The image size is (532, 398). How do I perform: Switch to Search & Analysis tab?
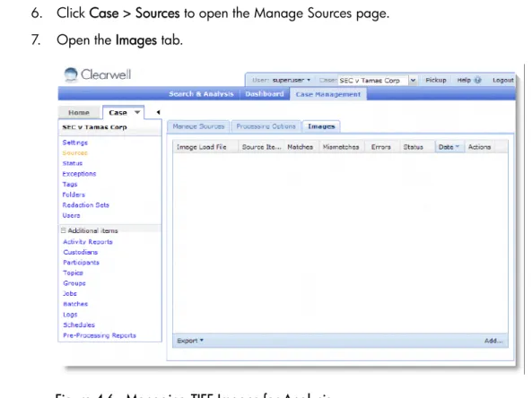[x=201, y=94]
